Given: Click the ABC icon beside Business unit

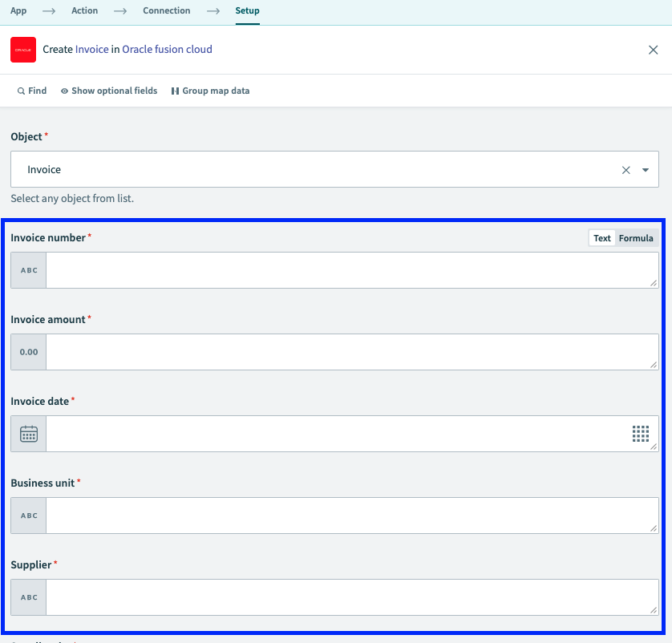Looking at the screenshot, I should point(28,516).
